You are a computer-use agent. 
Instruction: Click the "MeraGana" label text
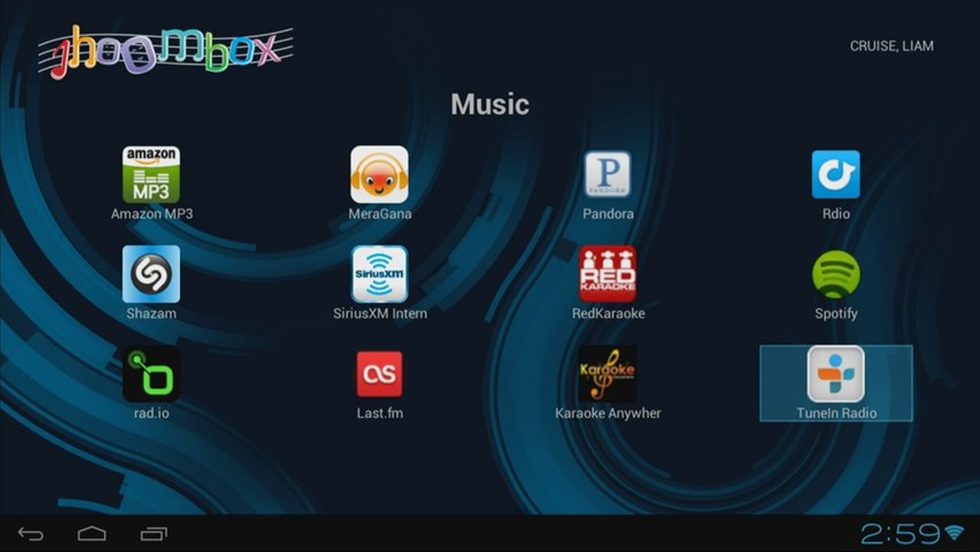point(380,214)
